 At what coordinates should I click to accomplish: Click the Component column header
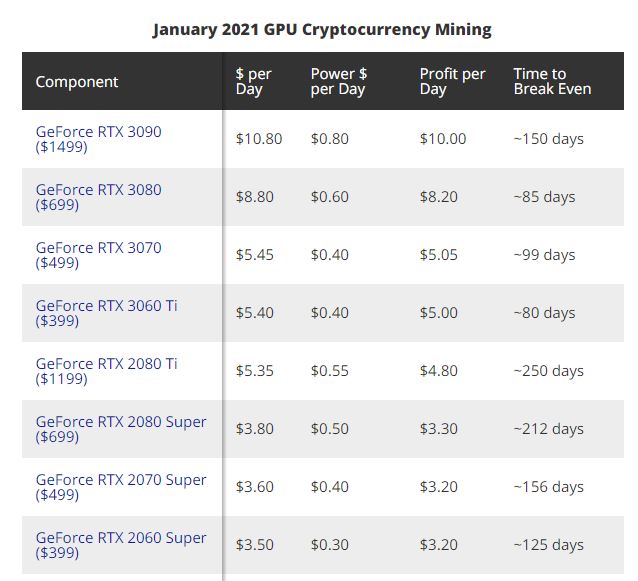(x=77, y=82)
